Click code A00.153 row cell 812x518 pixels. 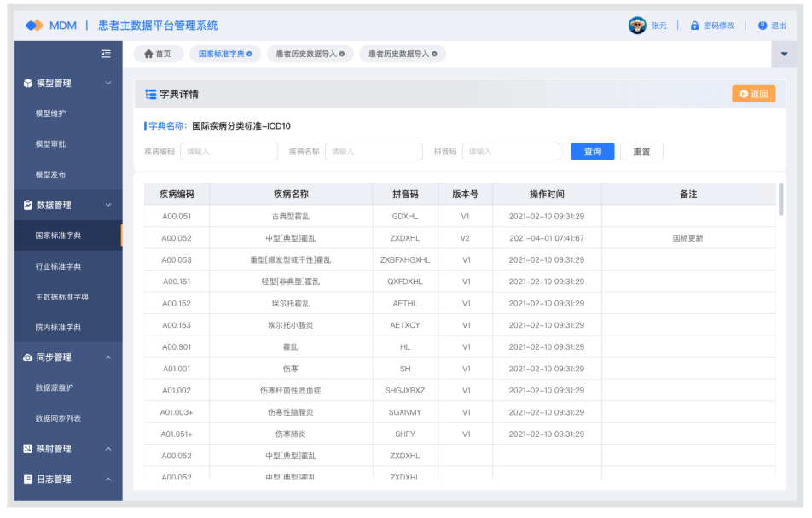point(177,325)
